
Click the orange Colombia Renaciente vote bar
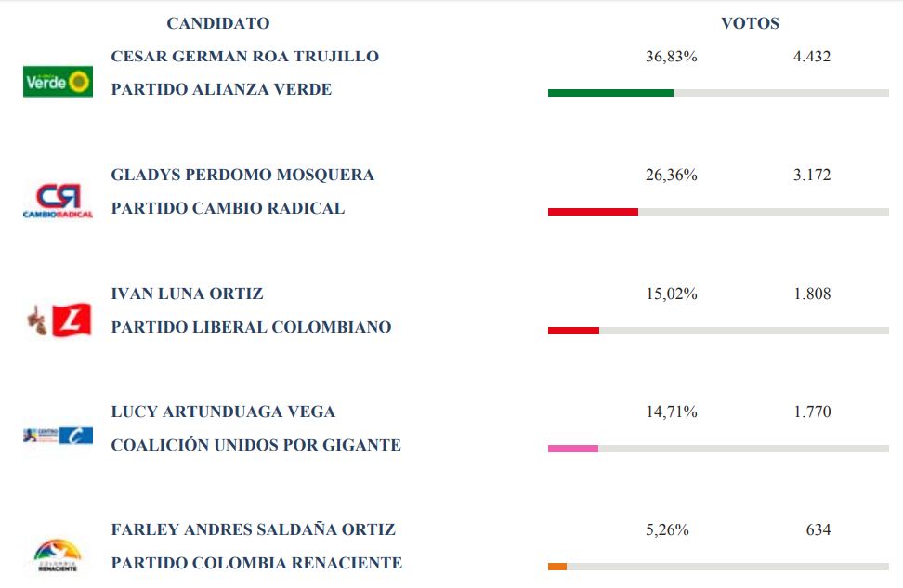(x=557, y=566)
